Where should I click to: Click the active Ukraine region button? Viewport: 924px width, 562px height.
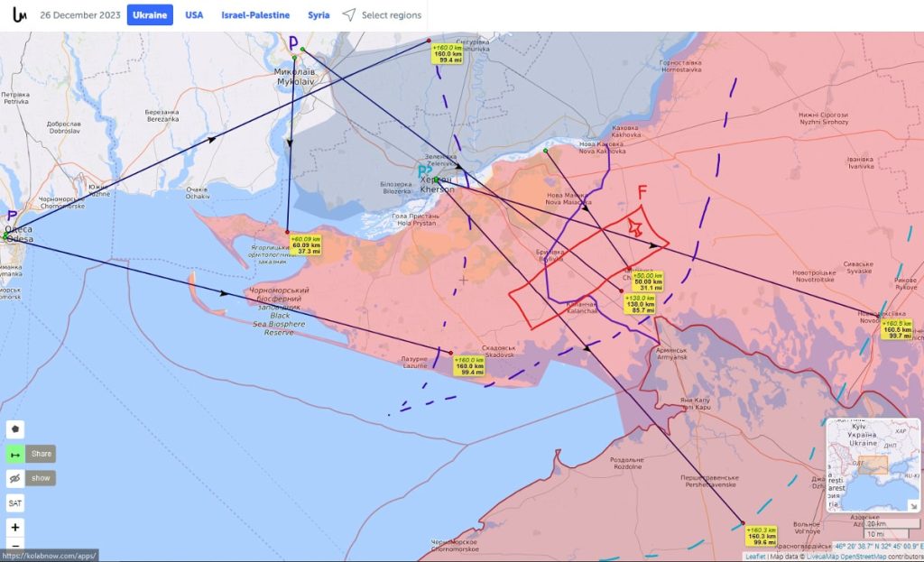point(150,15)
